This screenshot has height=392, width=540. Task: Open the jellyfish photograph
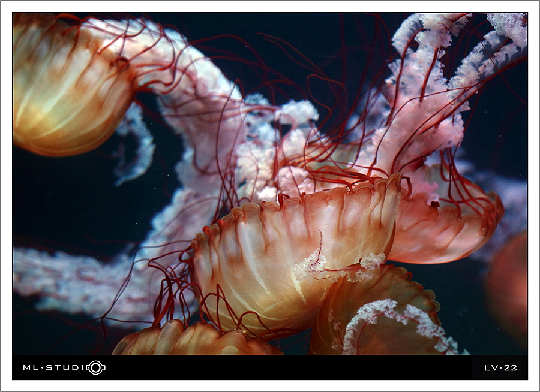[270, 184]
